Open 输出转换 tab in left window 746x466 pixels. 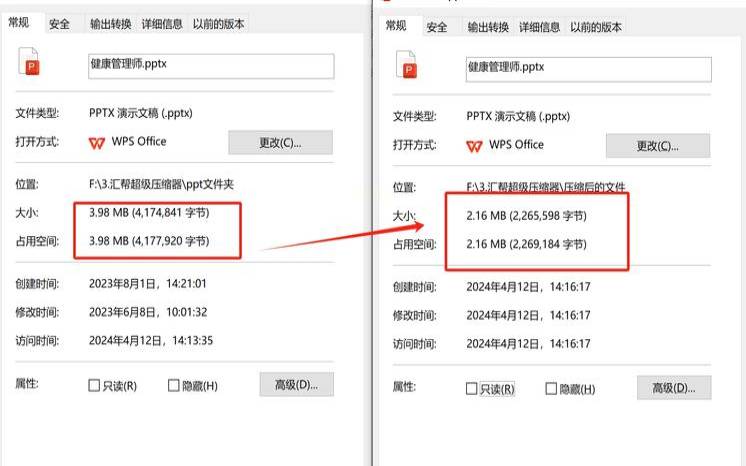coord(111,24)
